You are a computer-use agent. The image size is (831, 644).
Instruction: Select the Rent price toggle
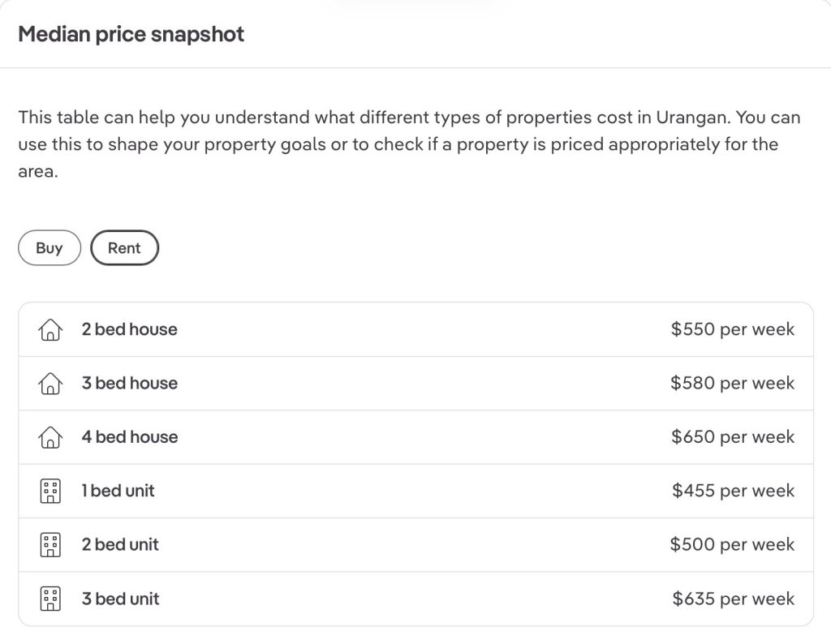(124, 248)
